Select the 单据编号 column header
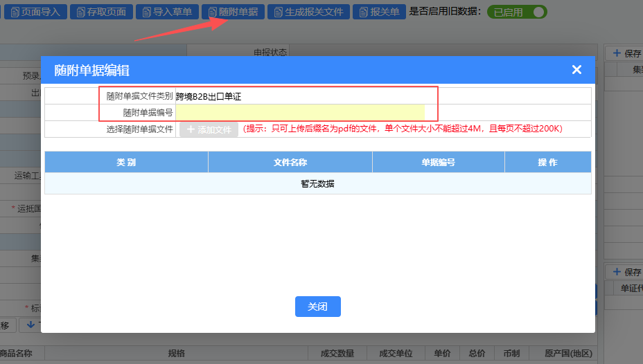The height and width of the screenshot is (364, 643). pyautogui.click(x=439, y=162)
